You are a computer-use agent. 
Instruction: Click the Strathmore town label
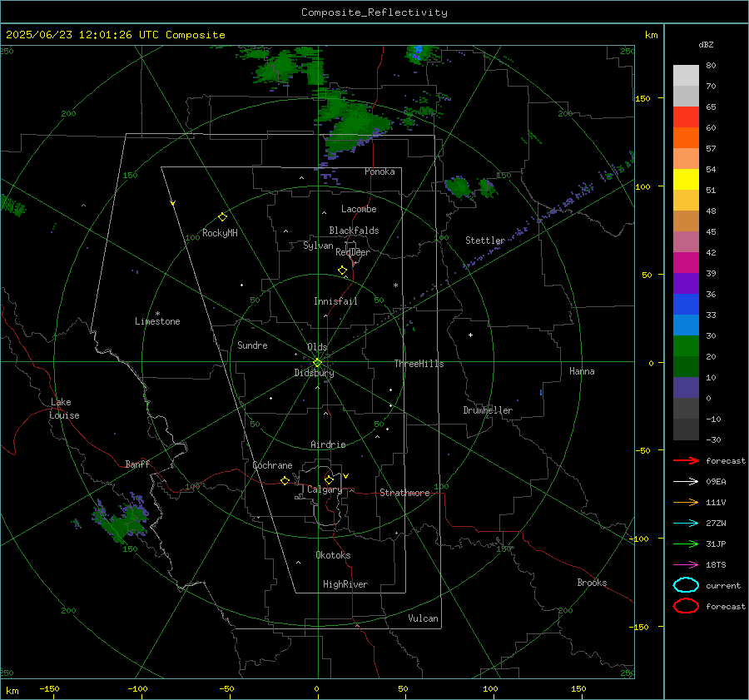404,493
